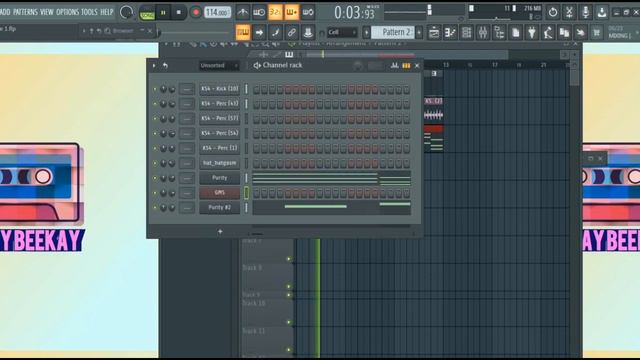The width and height of the screenshot is (640, 360).
Task: Open the OPTIONS menu
Action: point(67,12)
